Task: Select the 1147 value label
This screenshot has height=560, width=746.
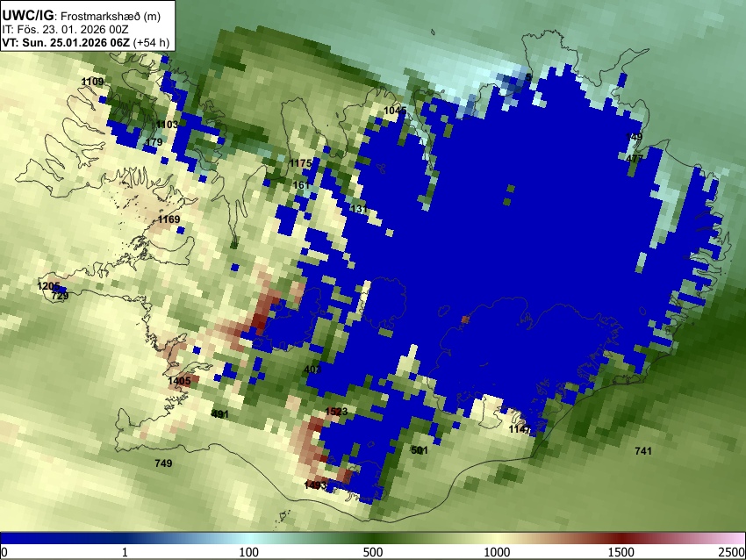Action: [520, 429]
